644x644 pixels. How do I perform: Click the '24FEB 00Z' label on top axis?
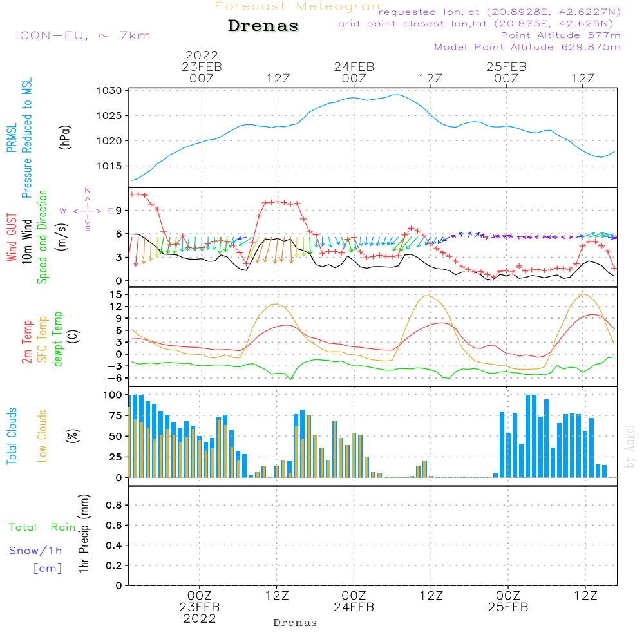pyautogui.click(x=354, y=72)
